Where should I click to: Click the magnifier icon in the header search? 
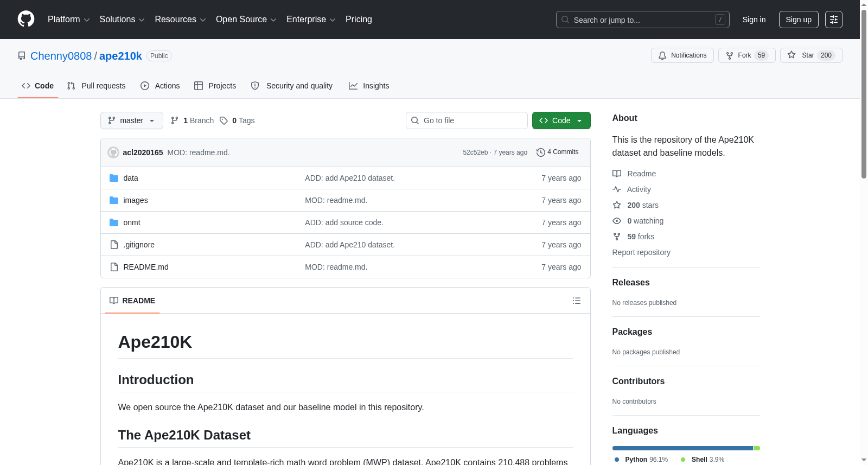pos(565,20)
